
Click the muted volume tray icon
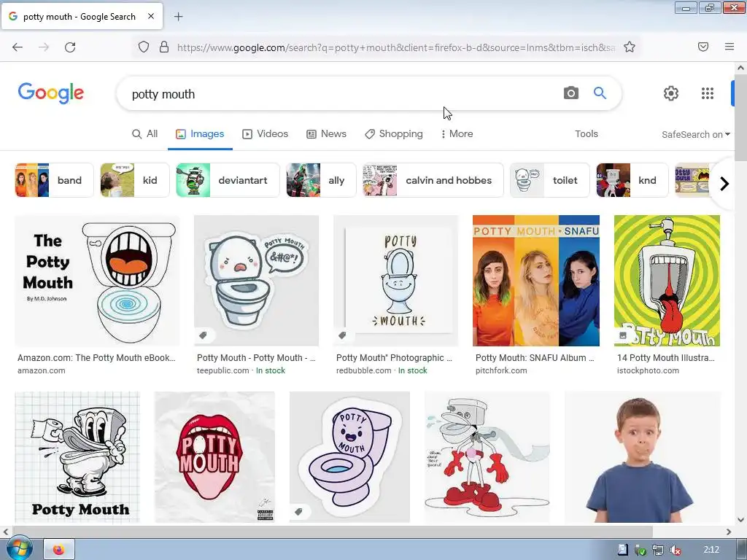(x=675, y=550)
